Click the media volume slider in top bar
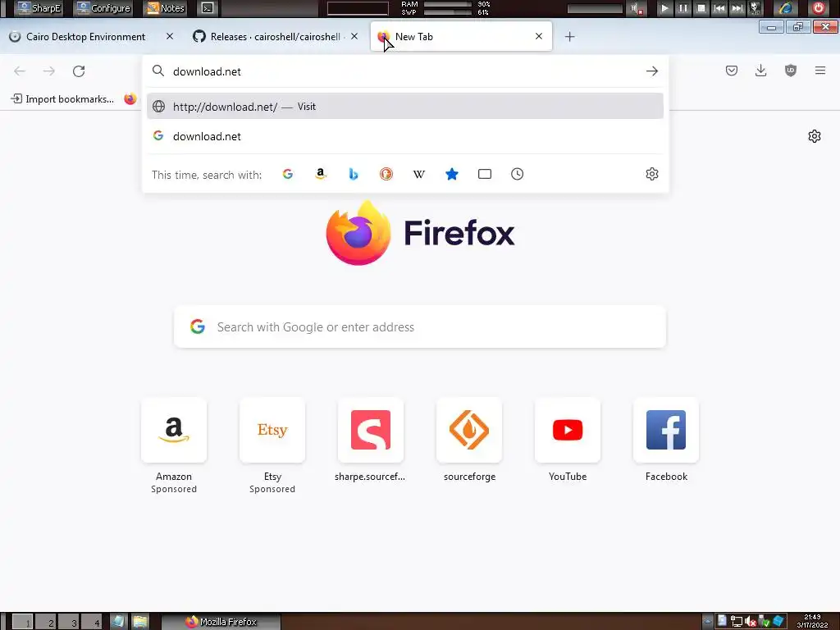The width and height of the screenshot is (840, 630). pos(595,8)
